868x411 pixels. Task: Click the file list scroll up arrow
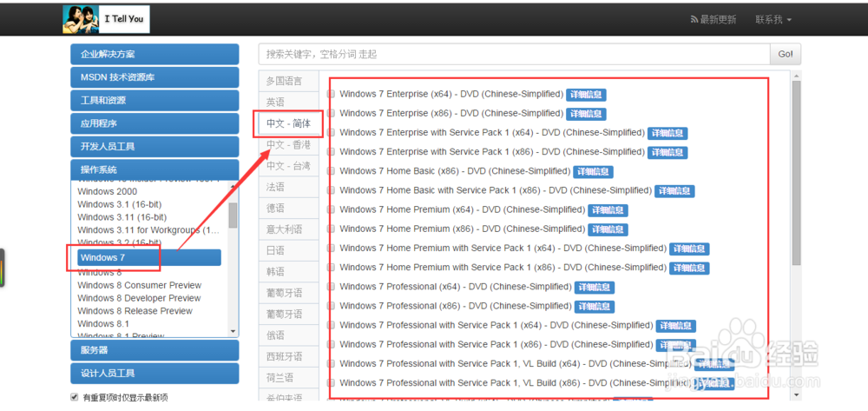[x=796, y=76]
